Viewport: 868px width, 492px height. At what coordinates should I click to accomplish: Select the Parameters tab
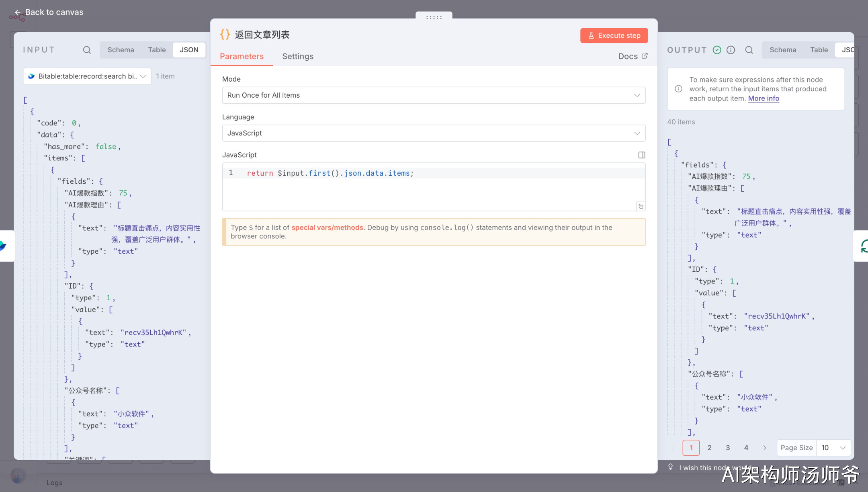pyautogui.click(x=242, y=56)
